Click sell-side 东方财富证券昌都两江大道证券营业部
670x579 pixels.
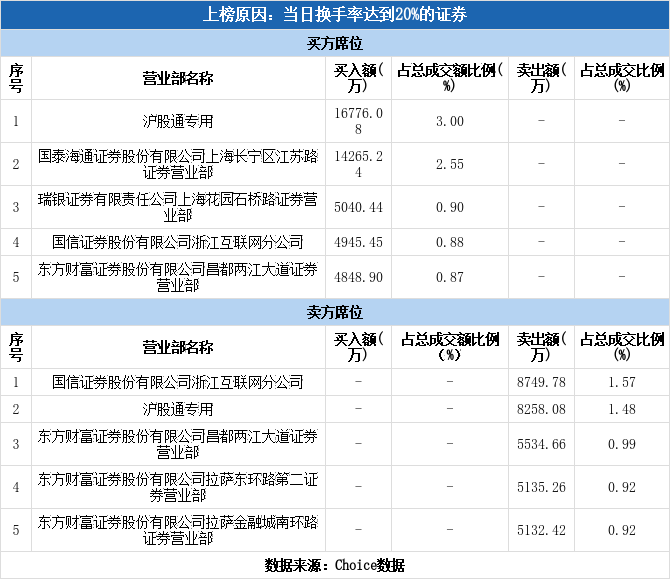pyautogui.click(x=178, y=444)
